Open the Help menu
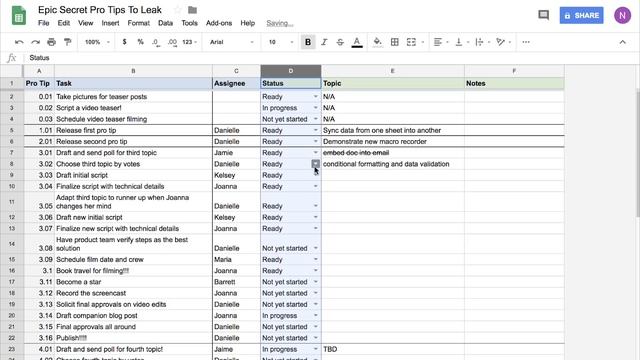Image resolution: width=640 pixels, height=360 pixels. tap(248, 23)
